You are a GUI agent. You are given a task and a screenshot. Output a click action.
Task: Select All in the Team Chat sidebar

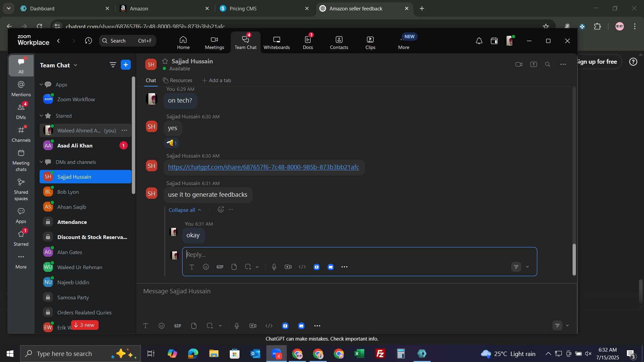[x=21, y=66]
